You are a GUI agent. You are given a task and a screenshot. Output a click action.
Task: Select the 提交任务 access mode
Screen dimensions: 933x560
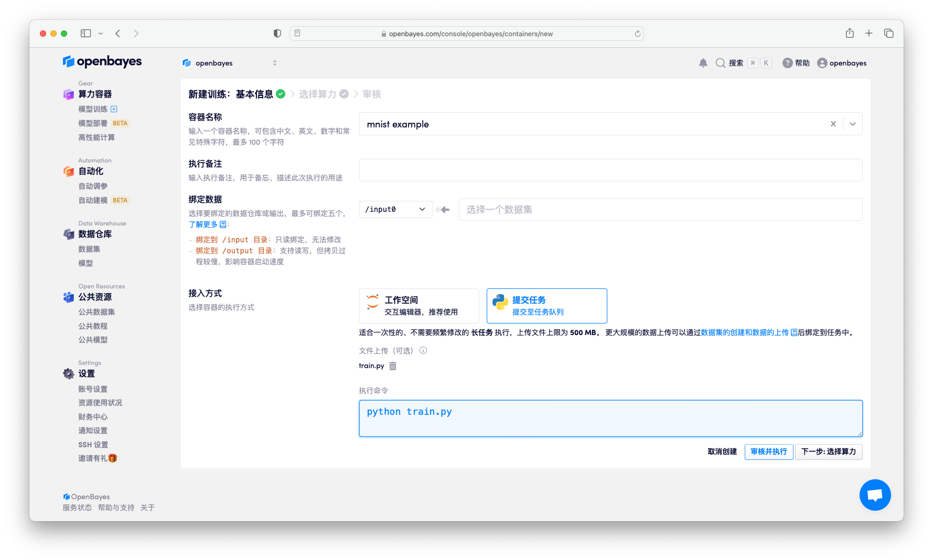click(x=546, y=306)
